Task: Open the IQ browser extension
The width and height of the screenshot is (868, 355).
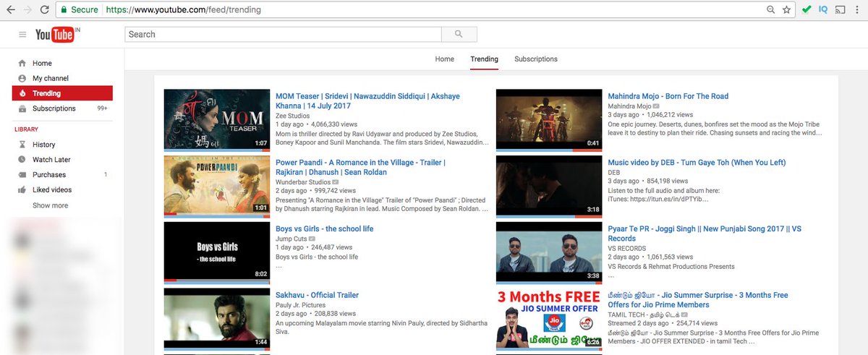Action: tap(823, 10)
